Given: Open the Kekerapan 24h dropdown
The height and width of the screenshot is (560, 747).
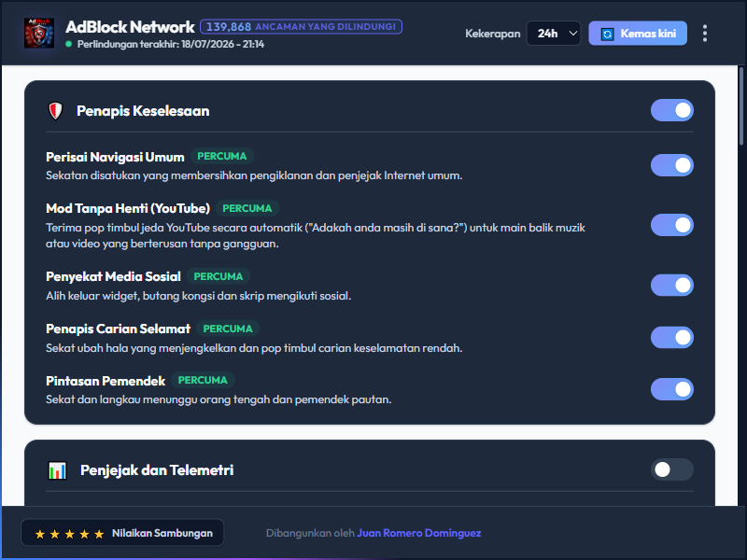Looking at the screenshot, I should coord(553,34).
